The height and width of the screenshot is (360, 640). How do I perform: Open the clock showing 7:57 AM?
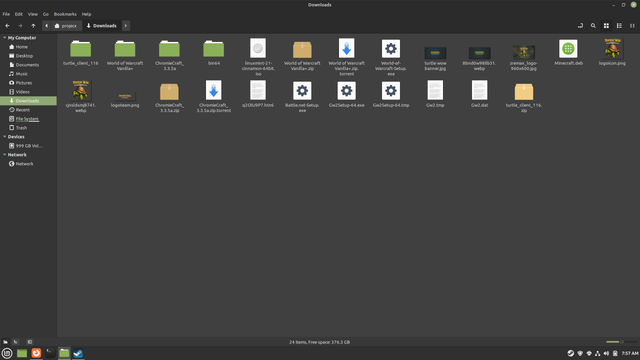pyautogui.click(x=630, y=353)
